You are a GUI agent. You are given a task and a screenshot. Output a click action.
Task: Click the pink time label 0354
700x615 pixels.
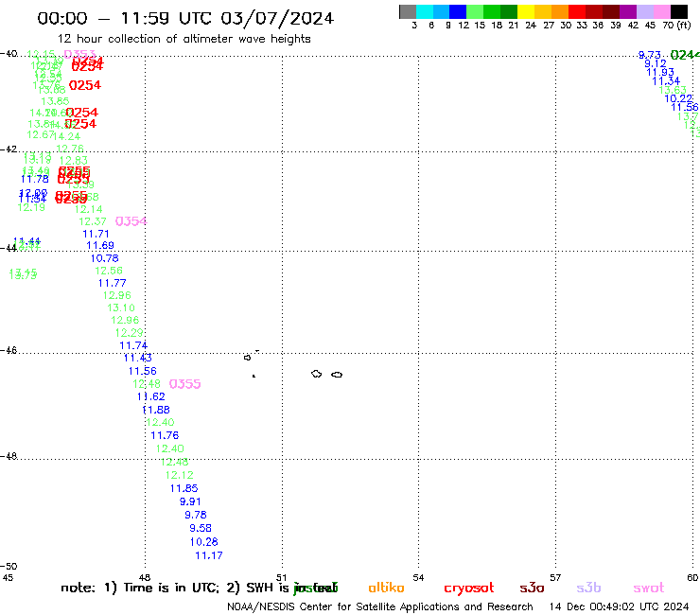point(131,221)
